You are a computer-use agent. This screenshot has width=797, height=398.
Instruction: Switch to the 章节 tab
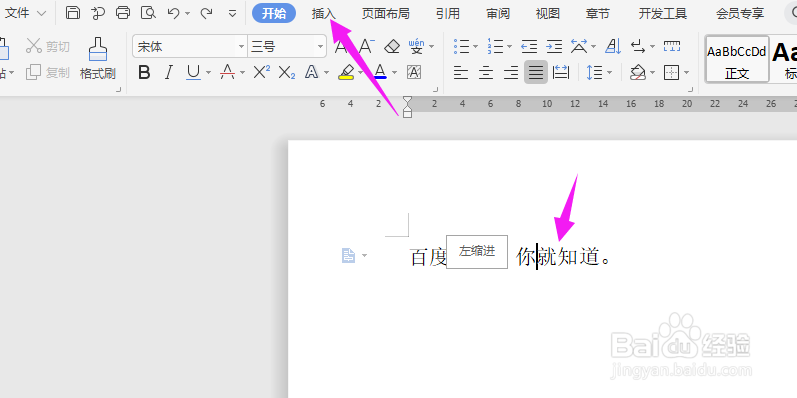click(598, 14)
